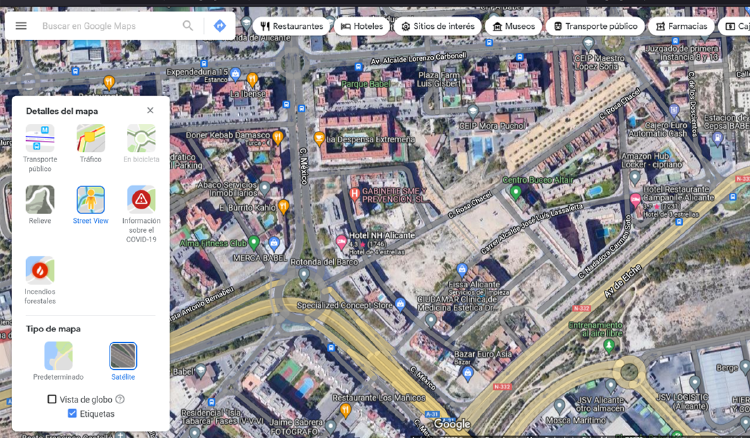The width and height of the screenshot is (750, 438).
Task: Open directions with the blue arrow icon
Action: pyautogui.click(x=219, y=26)
